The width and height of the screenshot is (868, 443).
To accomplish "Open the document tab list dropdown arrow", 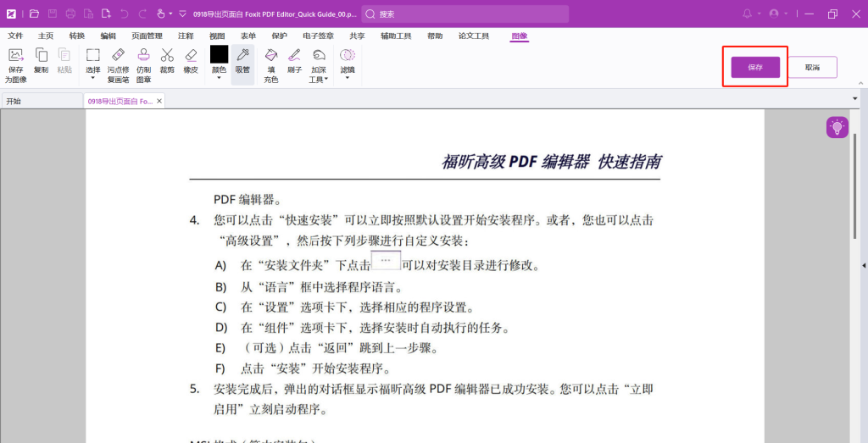I will [856, 98].
